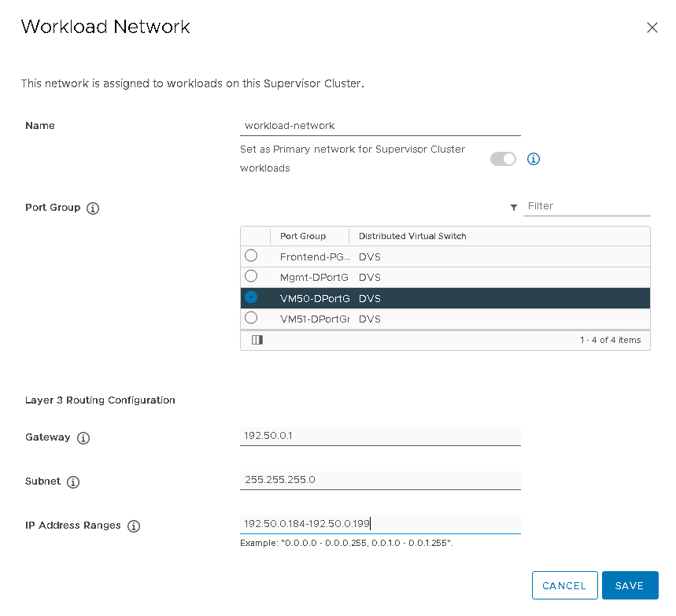Select the Mgmt-DPortG radio button
This screenshot has height=616, width=676.
(x=251, y=276)
